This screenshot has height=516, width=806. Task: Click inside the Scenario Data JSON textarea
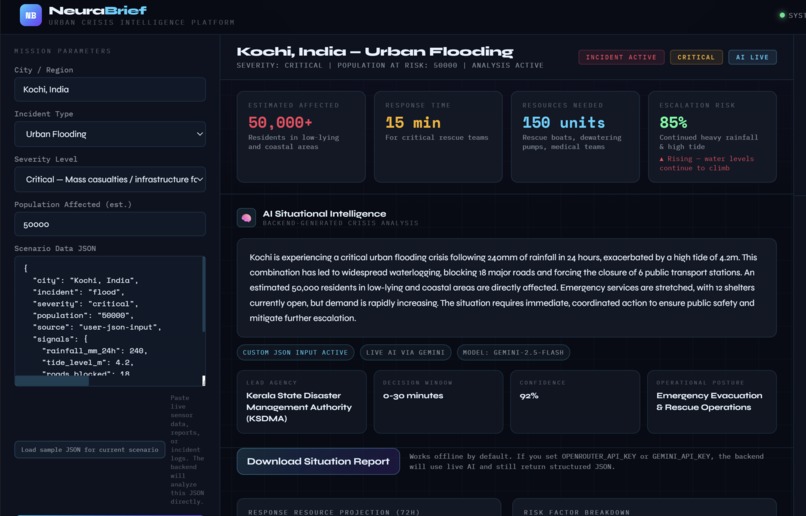(108, 316)
